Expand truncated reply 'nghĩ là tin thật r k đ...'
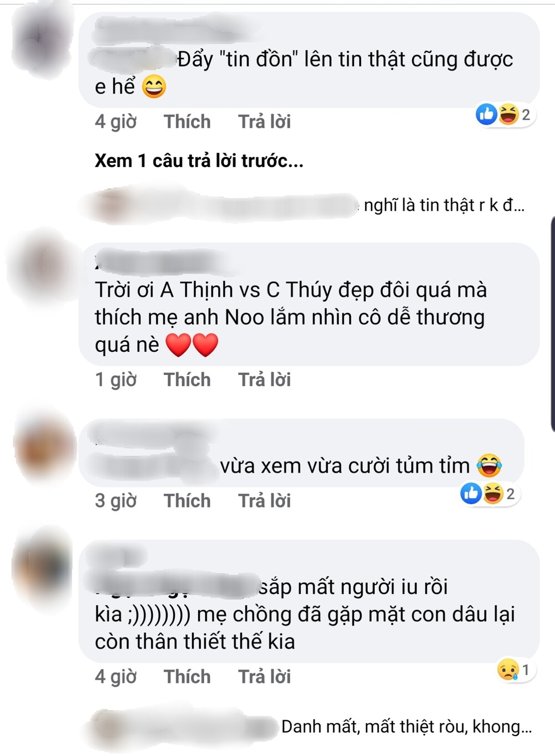 pyautogui.click(x=444, y=205)
